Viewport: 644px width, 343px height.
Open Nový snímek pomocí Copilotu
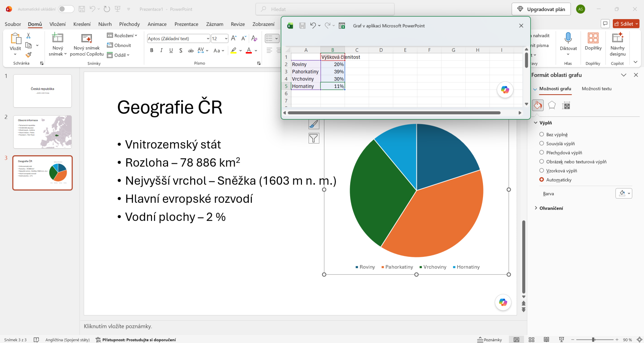point(87,44)
